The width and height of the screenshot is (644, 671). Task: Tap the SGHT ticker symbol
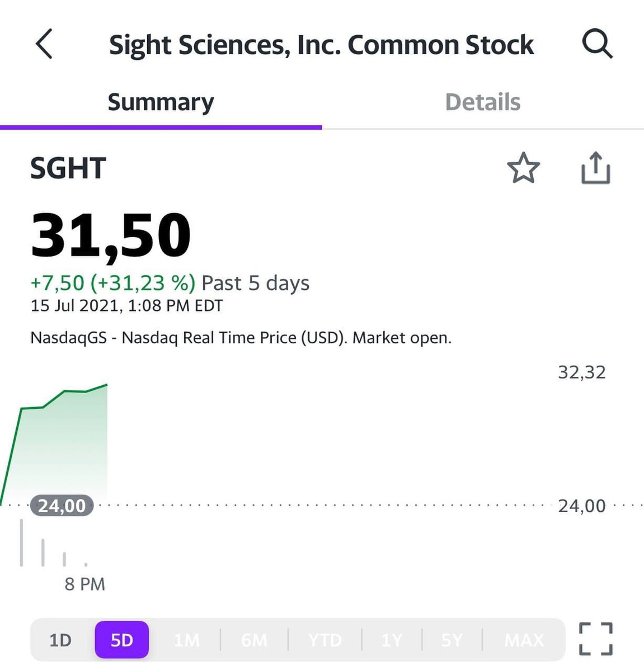click(x=68, y=168)
